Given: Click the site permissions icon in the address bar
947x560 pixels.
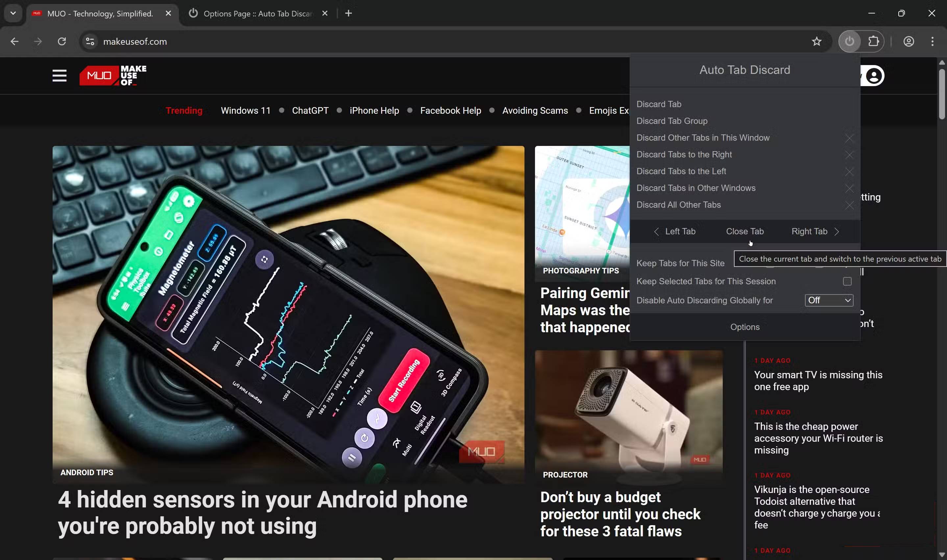Looking at the screenshot, I should [x=90, y=41].
